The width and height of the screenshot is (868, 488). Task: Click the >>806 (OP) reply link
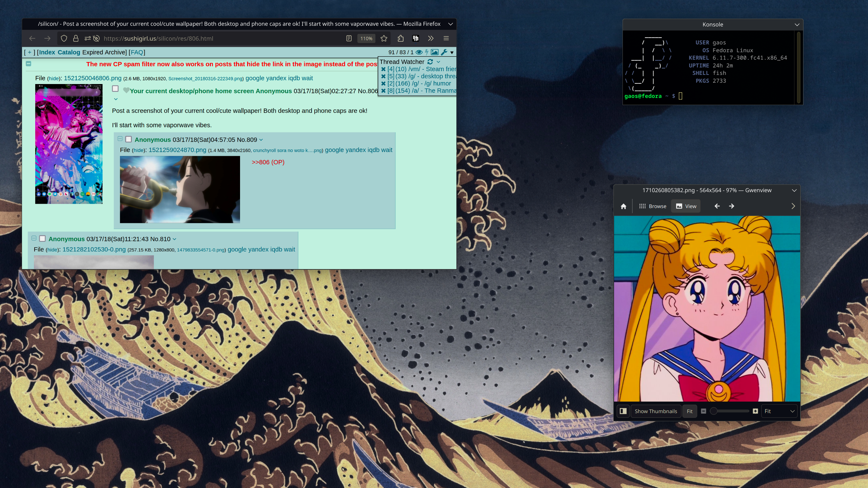coord(268,162)
